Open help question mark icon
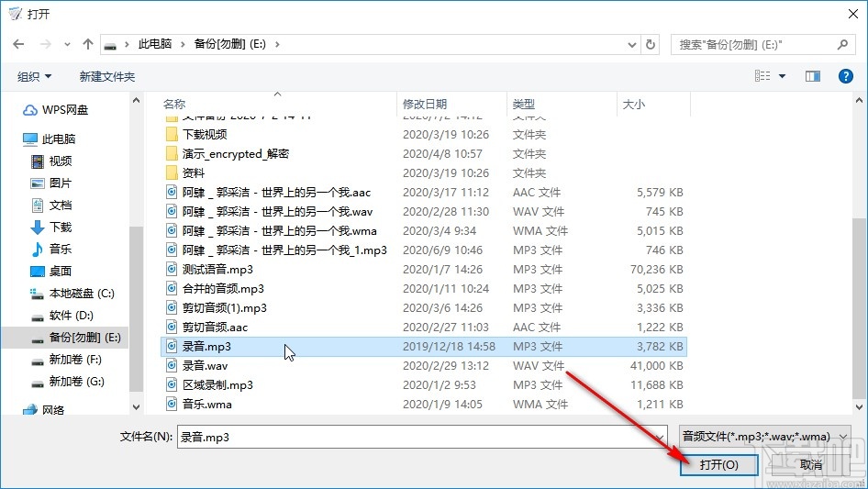This screenshot has width=868, height=489. (x=845, y=76)
